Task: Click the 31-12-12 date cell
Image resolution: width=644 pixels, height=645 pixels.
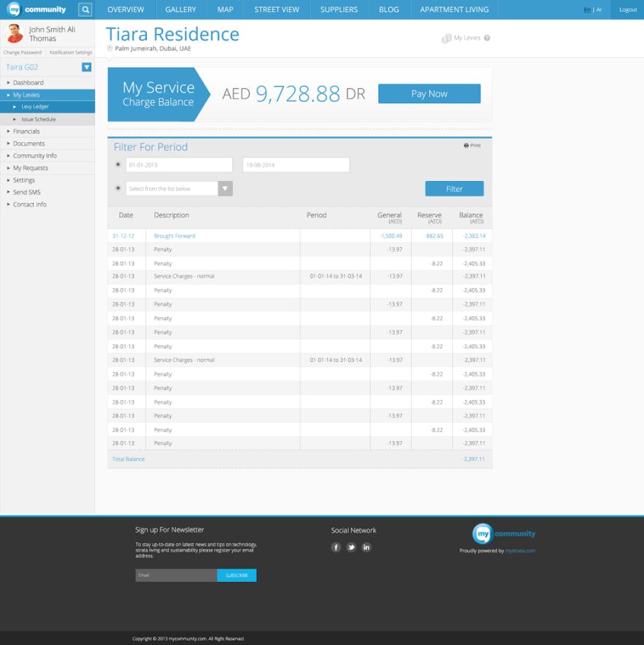Action: (123, 236)
